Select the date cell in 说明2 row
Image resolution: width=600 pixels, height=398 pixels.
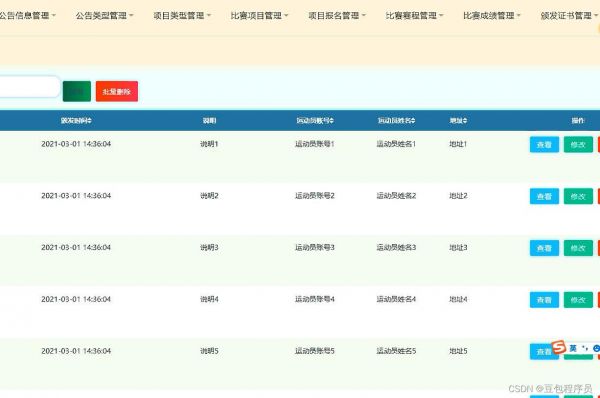pos(76,196)
